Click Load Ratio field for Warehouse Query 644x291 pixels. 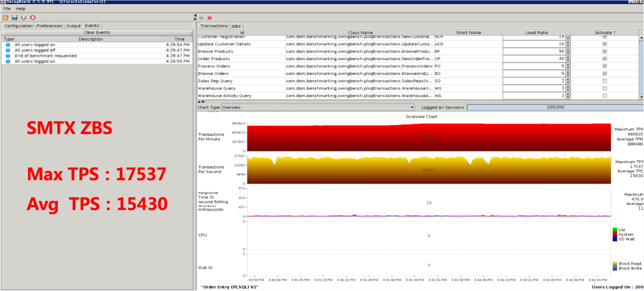[x=534, y=88]
